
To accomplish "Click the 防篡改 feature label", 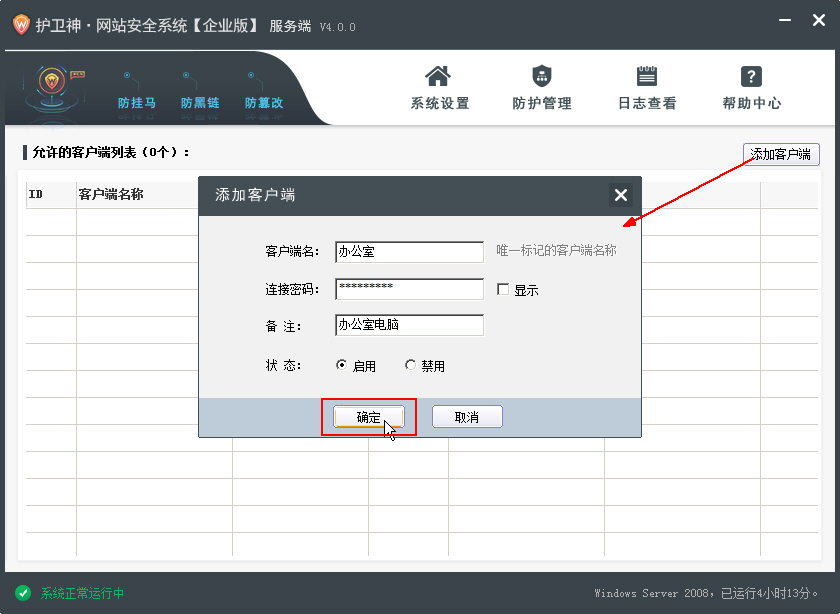I will coord(264,103).
